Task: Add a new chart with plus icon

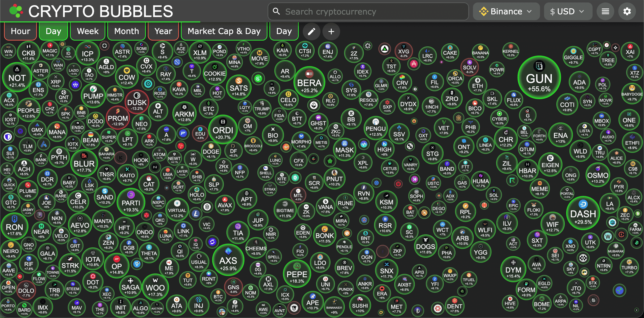Action: click(331, 32)
